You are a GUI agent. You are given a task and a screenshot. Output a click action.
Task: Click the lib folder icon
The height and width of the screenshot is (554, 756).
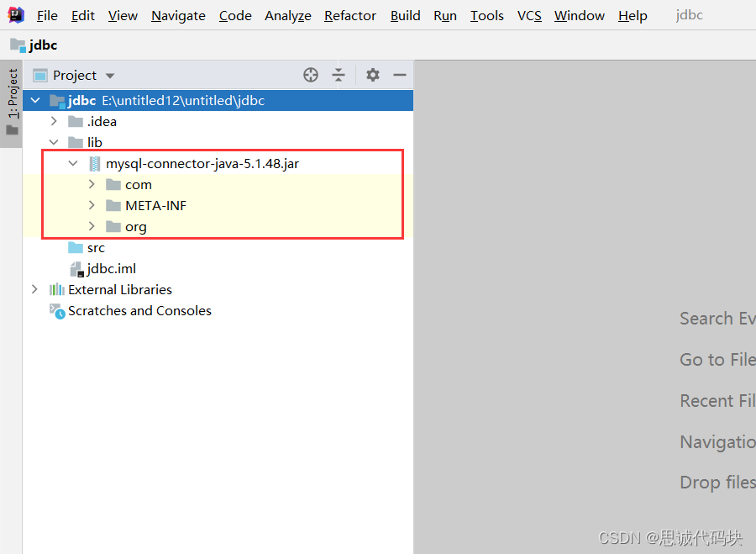click(76, 142)
